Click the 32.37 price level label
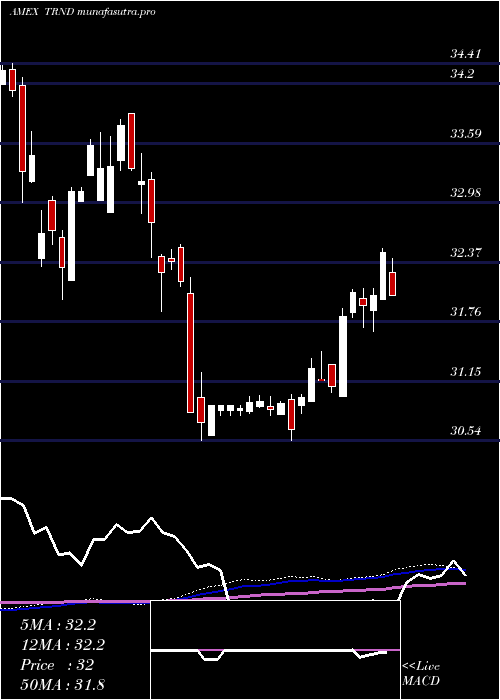500x700 pixels. tap(466, 253)
